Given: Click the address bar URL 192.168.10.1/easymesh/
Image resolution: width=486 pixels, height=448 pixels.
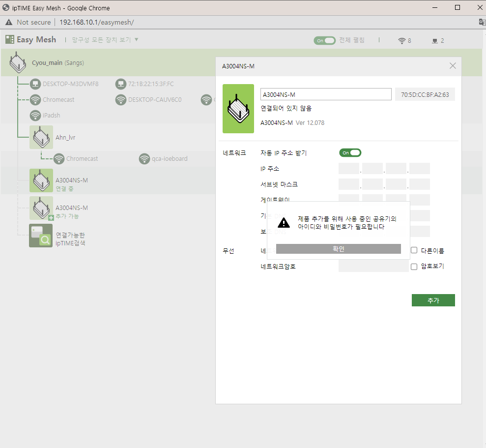Looking at the screenshot, I should [97, 22].
